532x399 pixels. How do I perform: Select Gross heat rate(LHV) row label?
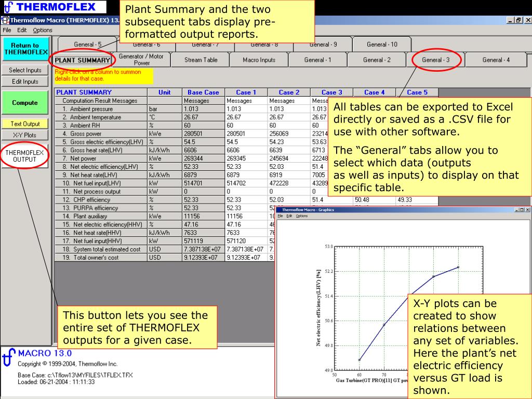coord(101,150)
